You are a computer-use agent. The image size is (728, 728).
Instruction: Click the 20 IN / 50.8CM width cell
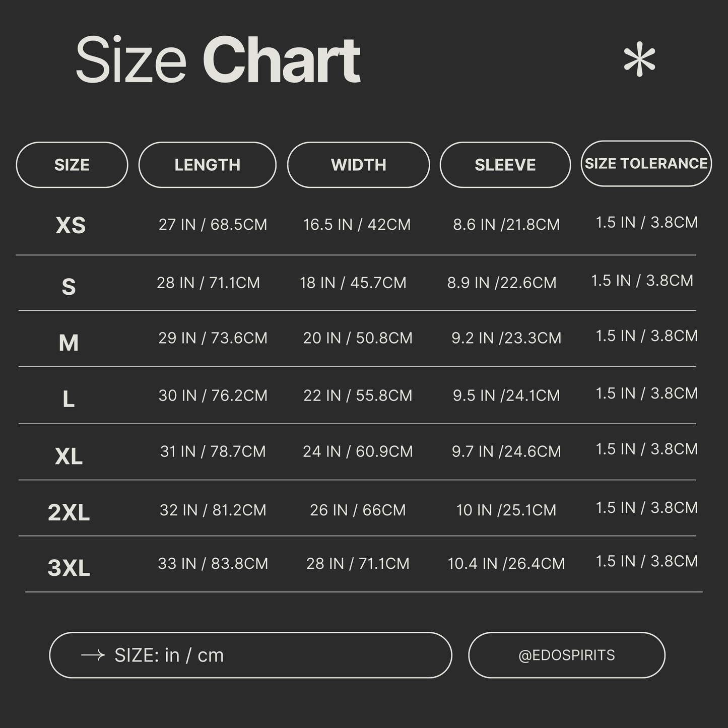pos(358,338)
